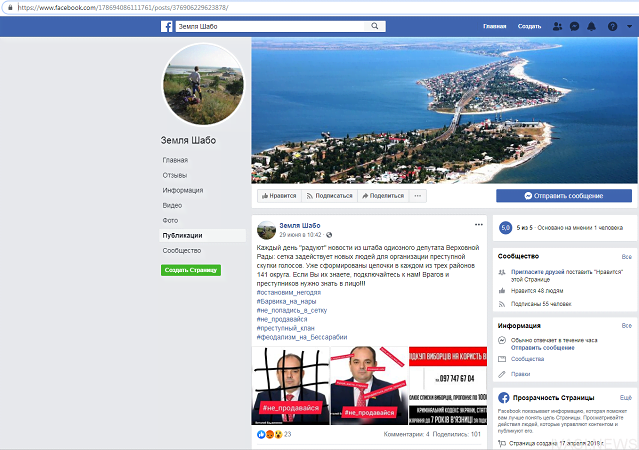Open the aerial cover photo
639x450 pixels.
point(444,110)
